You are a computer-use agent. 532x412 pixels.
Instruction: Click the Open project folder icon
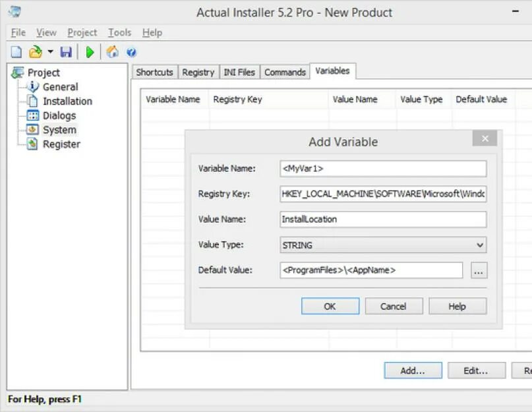[x=36, y=52]
